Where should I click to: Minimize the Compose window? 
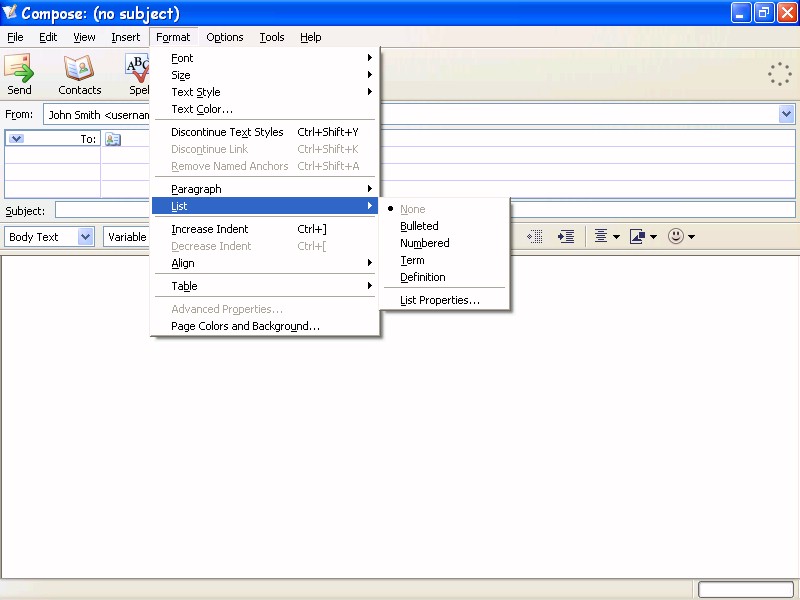[x=741, y=13]
